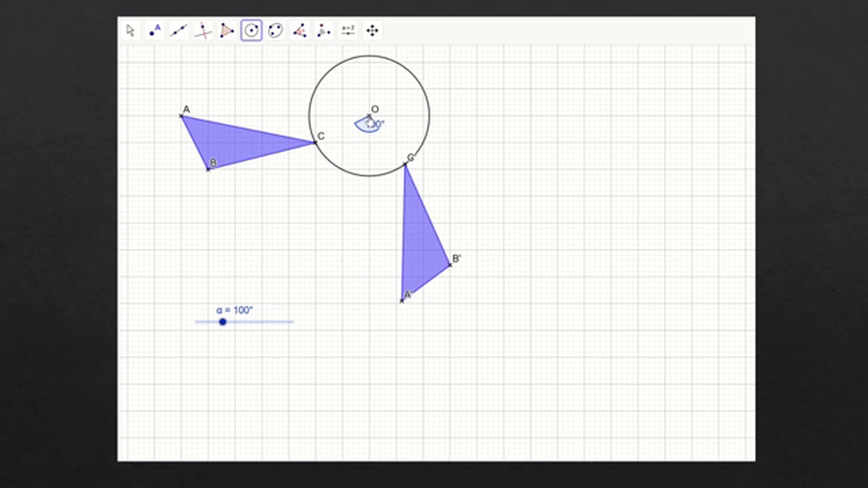868x488 pixels.
Task: Select the Perpendicular Line tool
Action: 203,30
